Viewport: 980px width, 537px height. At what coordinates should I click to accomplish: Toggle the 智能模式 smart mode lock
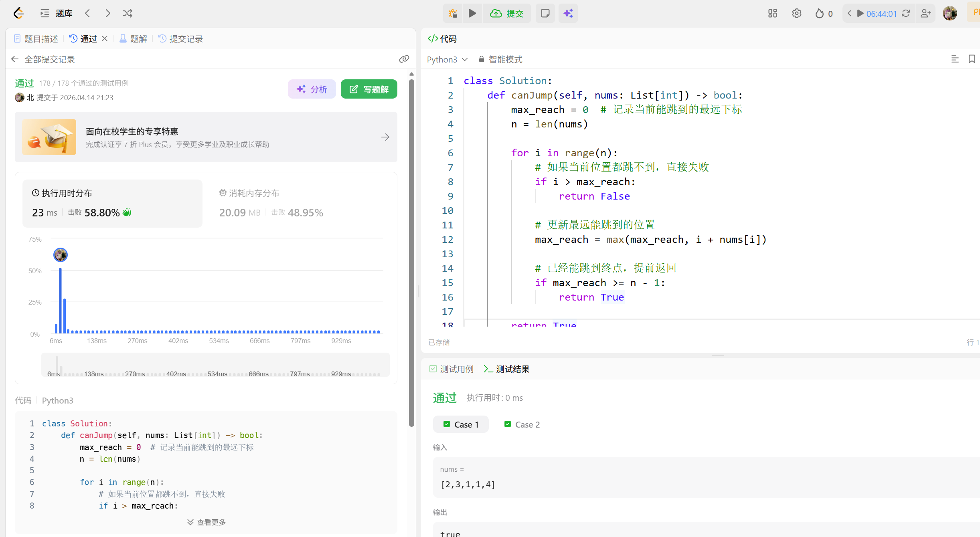pyautogui.click(x=500, y=59)
